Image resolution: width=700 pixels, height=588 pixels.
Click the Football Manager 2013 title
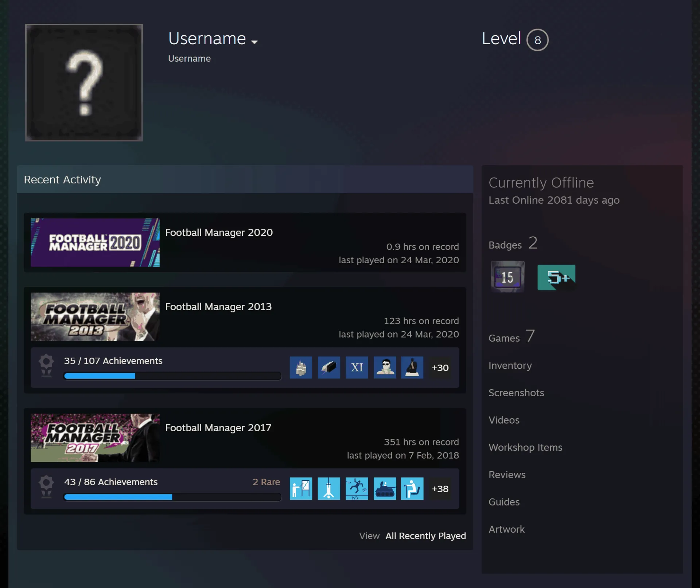click(x=218, y=307)
